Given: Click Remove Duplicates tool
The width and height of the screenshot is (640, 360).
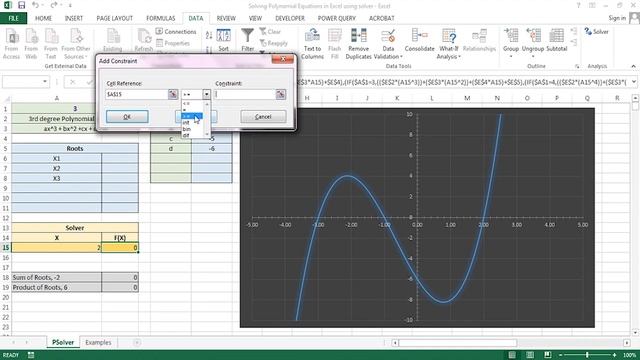Looking at the screenshot, I should coord(358,44).
